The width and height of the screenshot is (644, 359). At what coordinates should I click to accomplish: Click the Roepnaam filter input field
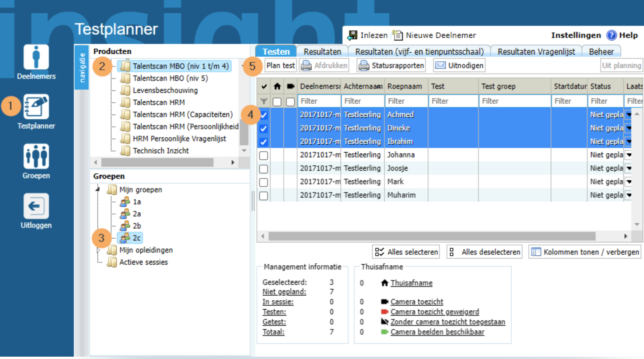click(406, 101)
